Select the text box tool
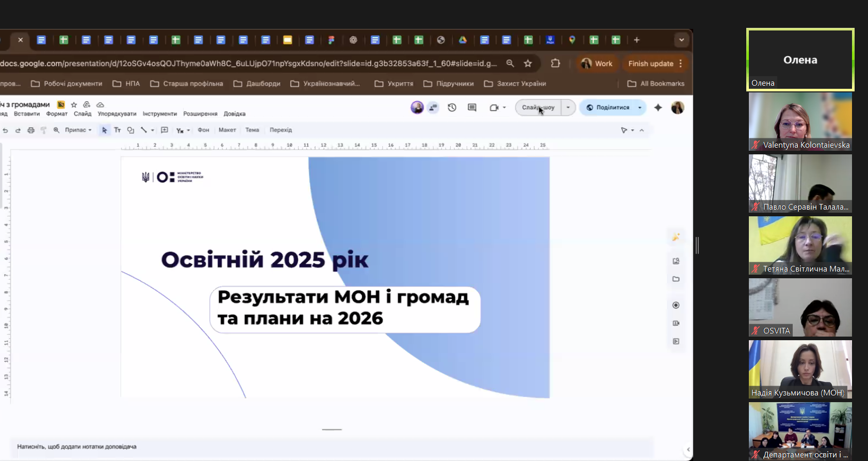 [118, 130]
